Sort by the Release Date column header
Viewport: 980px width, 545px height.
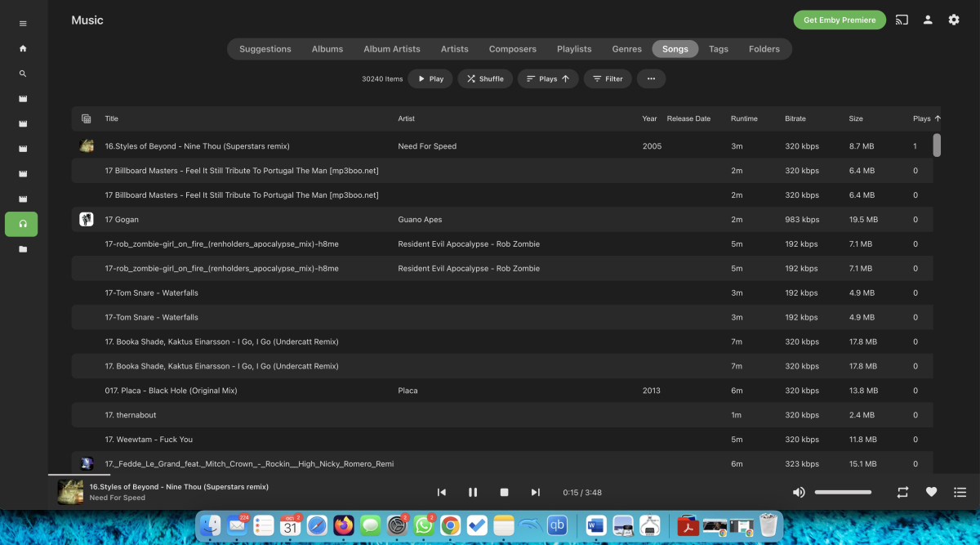(x=688, y=118)
